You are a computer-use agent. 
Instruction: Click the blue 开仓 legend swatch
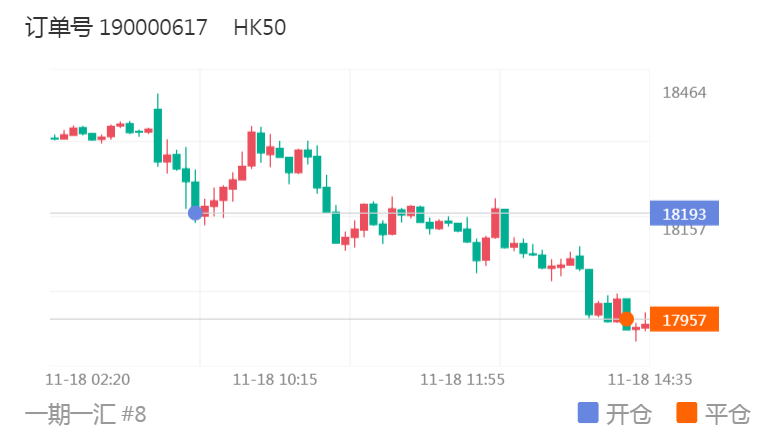click(x=589, y=413)
